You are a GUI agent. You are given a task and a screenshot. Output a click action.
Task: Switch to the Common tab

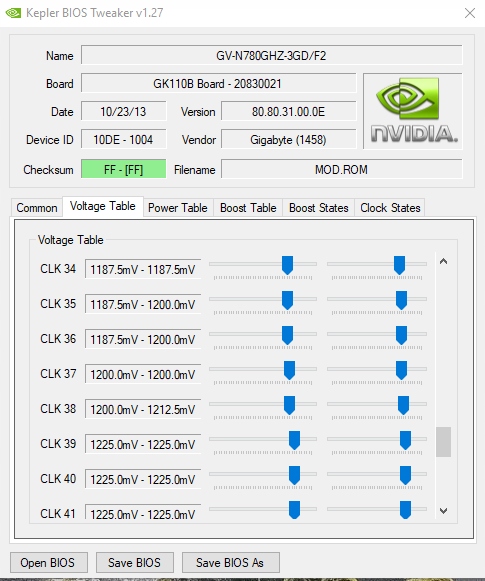[37, 208]
